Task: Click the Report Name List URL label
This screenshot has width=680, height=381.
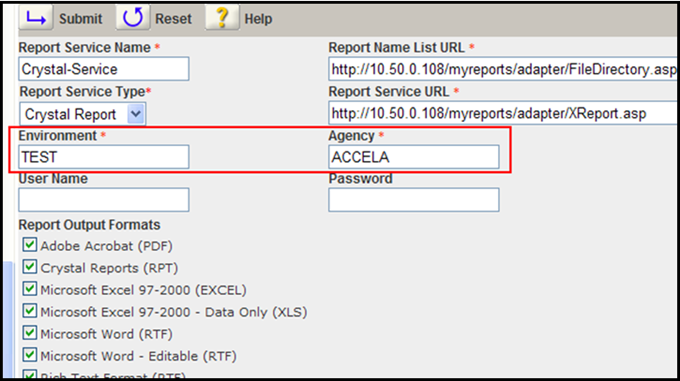Action: (396, 48)
